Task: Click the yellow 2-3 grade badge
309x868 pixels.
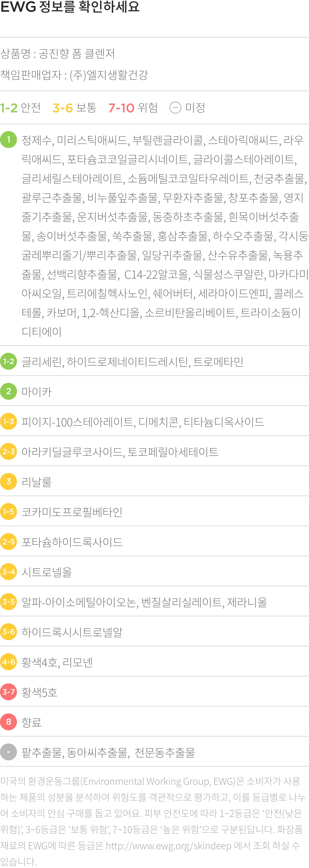Action: click(x=8, y=451)
